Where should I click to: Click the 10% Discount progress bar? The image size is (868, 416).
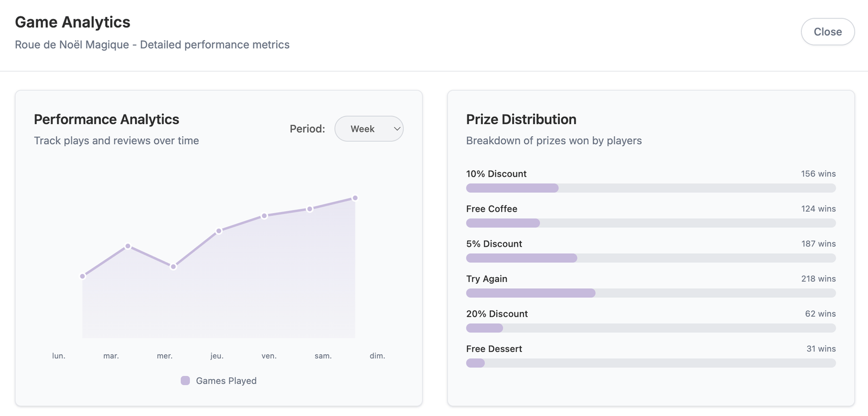coord(650,188)
